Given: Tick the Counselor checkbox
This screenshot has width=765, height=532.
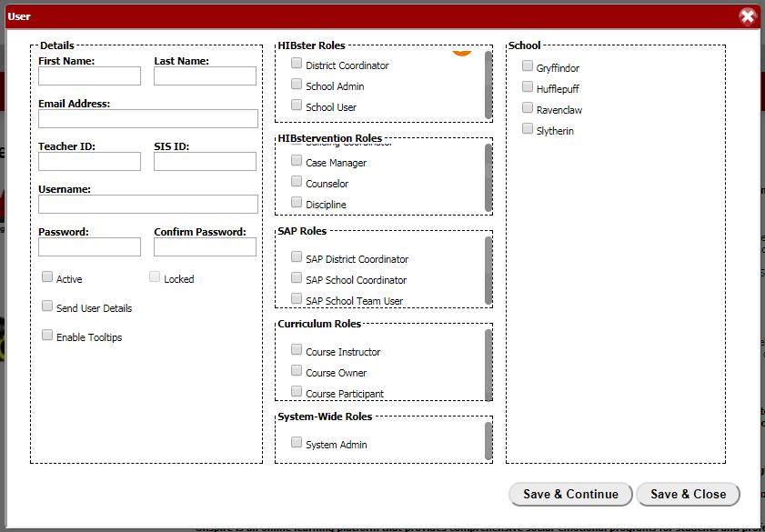Looking at the screenshot, I should [x=297, y=181].
